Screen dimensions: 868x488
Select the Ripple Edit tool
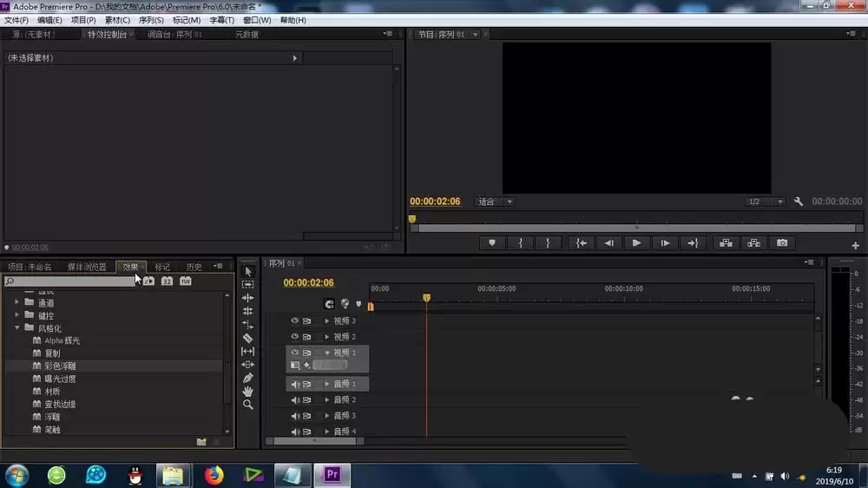(x=248, y=298)
